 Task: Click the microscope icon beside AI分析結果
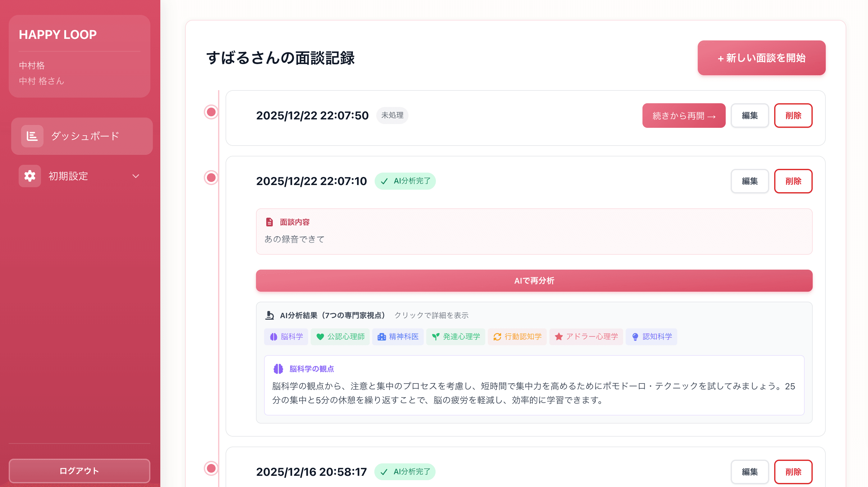(x=269, y=315)
